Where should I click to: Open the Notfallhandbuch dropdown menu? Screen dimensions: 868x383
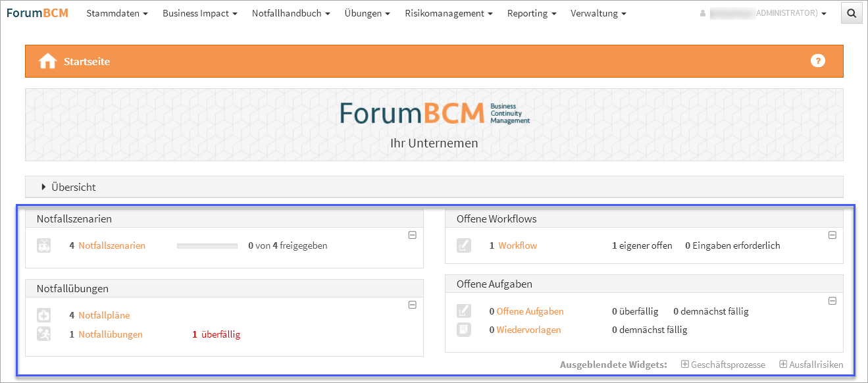(291, 13)
